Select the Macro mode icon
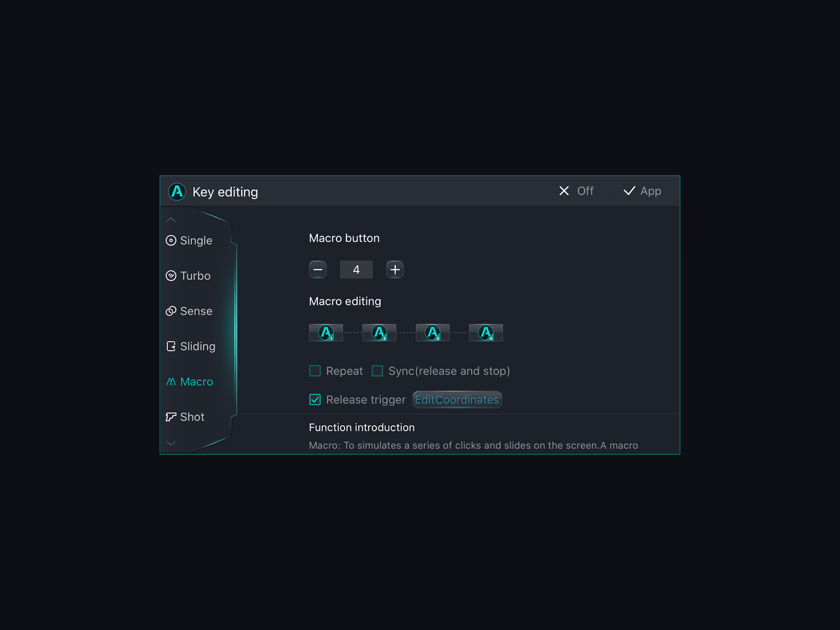The height and width of the screenshot is (630, 840). (171, 381)
